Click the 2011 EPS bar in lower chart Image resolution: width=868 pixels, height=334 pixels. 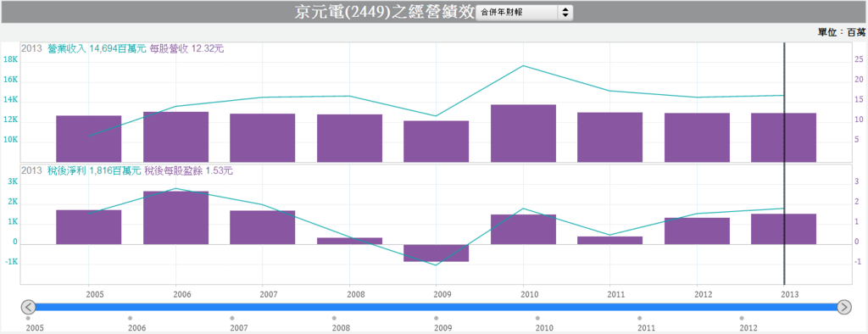coord(610,241)
